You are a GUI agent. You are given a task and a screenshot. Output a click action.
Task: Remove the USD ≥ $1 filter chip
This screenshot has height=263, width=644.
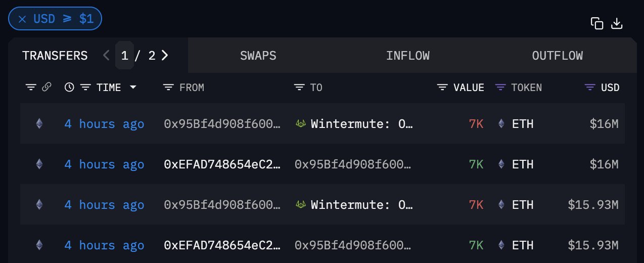pos(22,19)
